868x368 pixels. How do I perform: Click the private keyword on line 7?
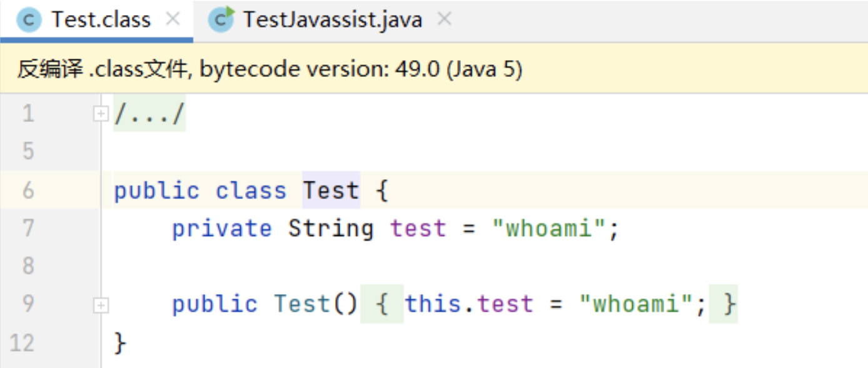222,228
